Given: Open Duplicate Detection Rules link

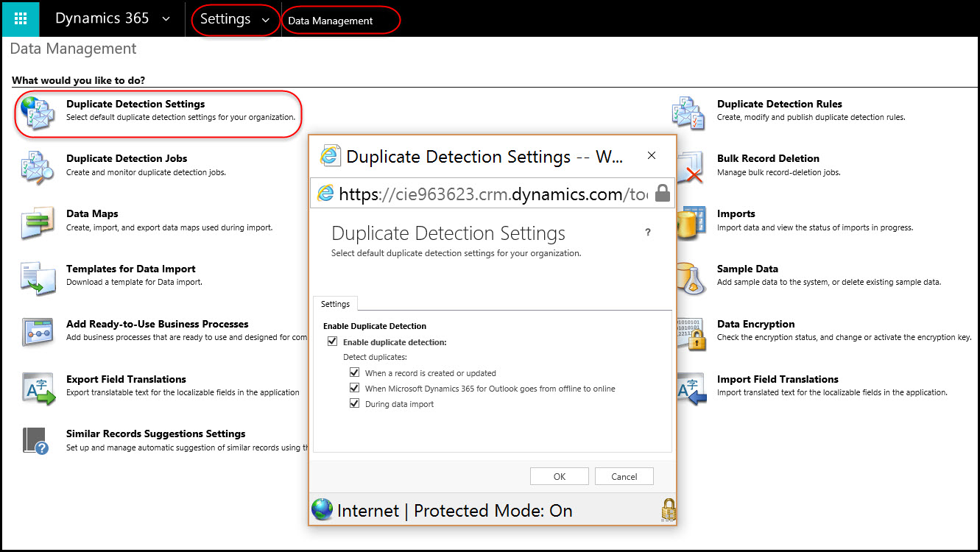Looking at the screenshot, I should [x=780, y=104].
